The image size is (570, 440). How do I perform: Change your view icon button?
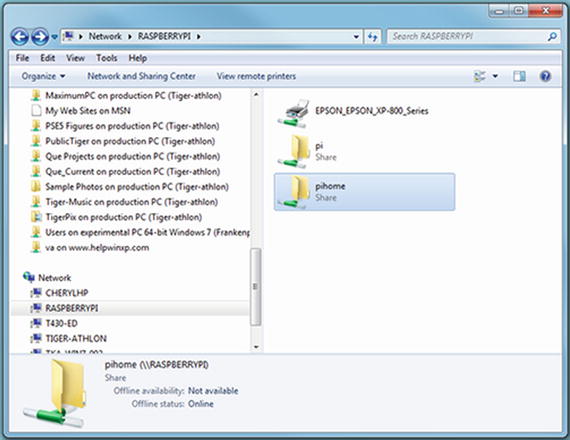click(x=479, y=76)
